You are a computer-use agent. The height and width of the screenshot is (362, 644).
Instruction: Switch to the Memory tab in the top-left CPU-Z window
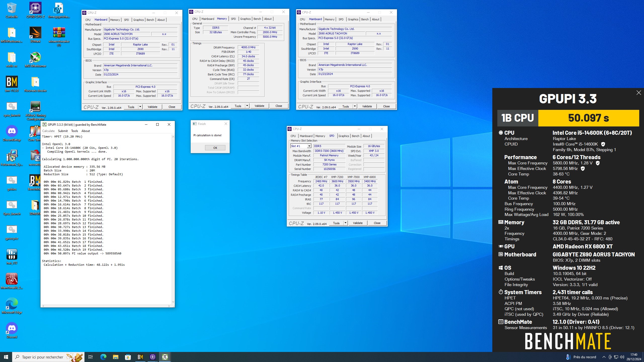[x=115, y=20]
